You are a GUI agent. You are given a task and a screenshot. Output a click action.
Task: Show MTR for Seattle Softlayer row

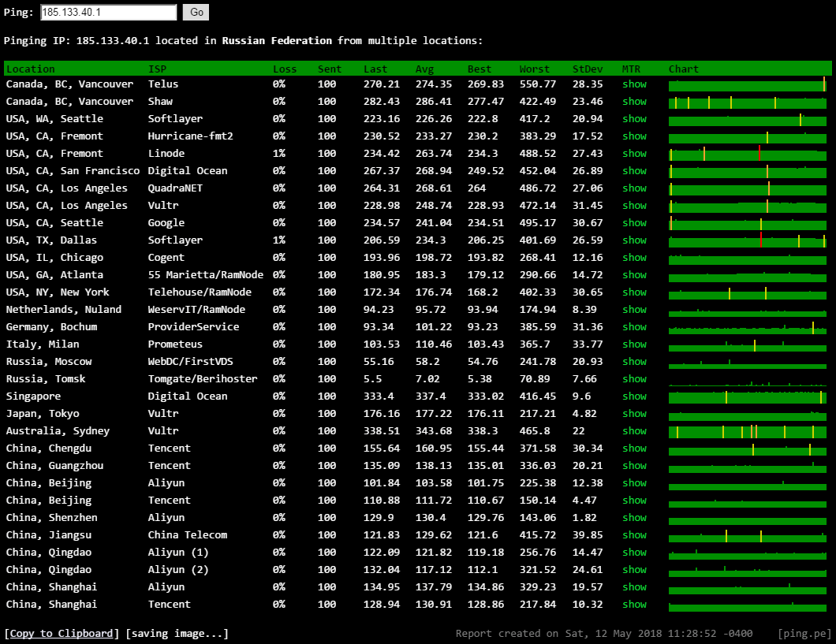[634, 119]
